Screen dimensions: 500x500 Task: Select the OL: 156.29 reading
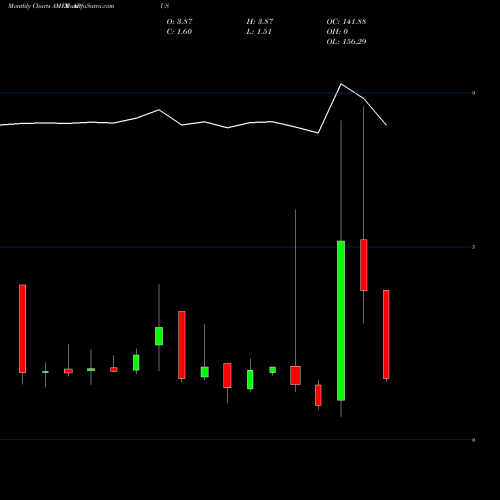coord(346,42)
